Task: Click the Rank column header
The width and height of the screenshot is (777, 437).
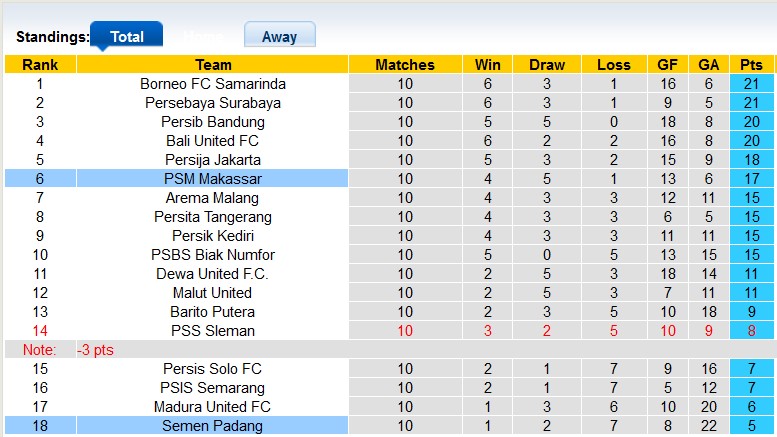Action: tap(39, 65)
